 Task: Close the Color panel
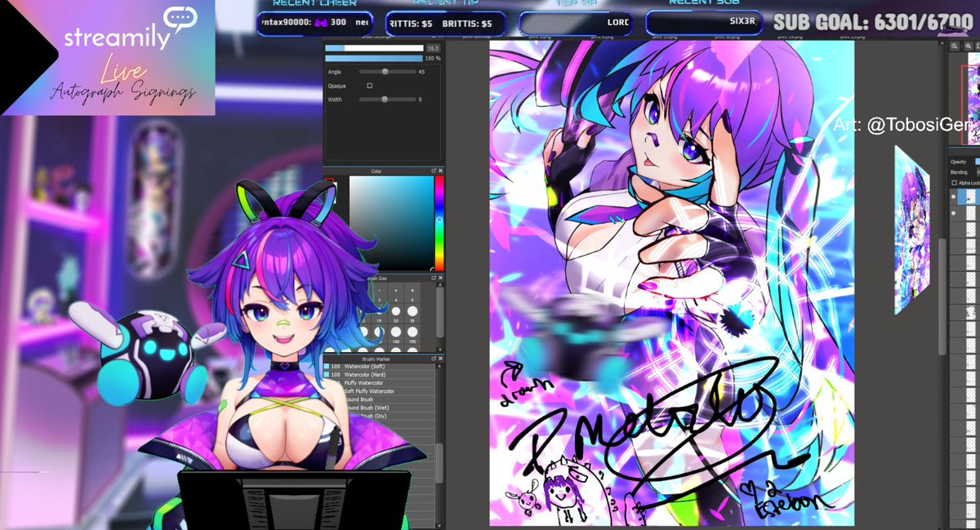click(441, 171)
